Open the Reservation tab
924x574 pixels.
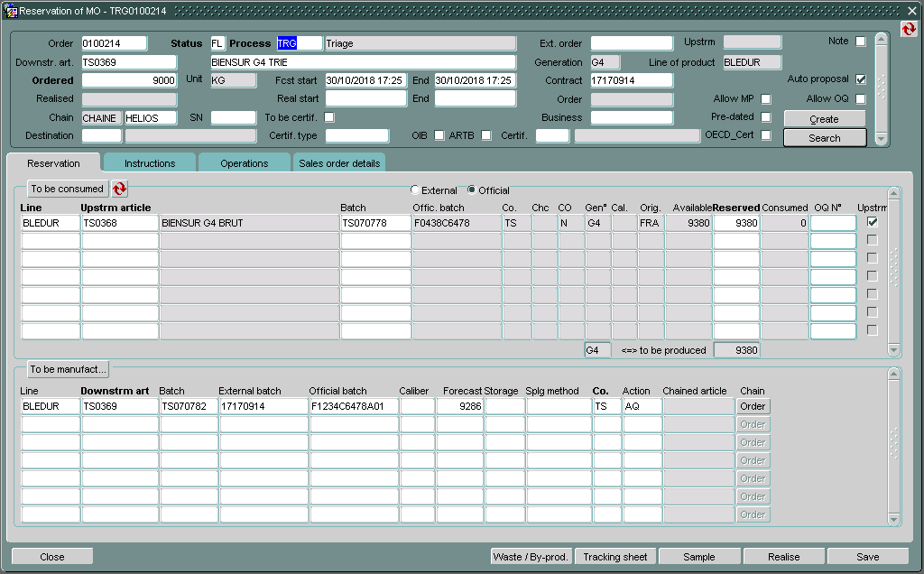click(x=53, y=163)
